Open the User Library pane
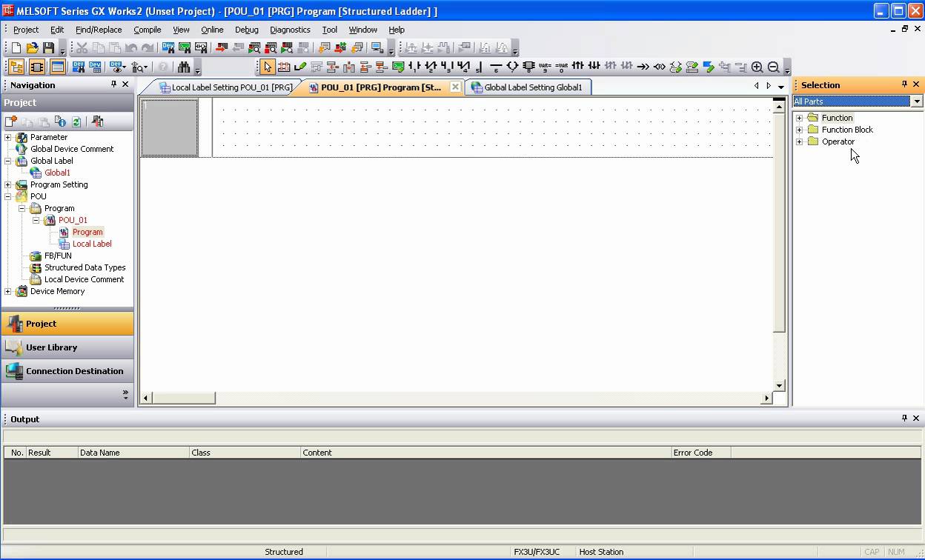The width and height of the screenshot is (925, 560). click(x=67, y=347)
